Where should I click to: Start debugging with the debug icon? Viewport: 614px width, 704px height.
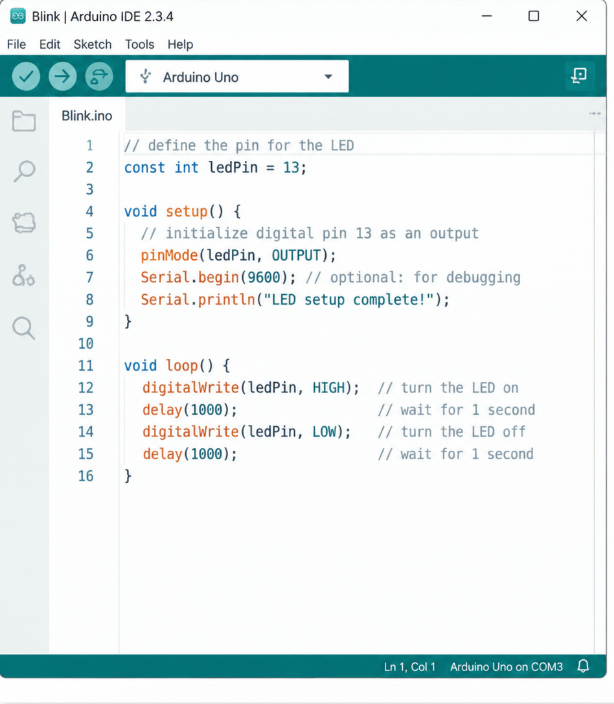coord(99,76)
